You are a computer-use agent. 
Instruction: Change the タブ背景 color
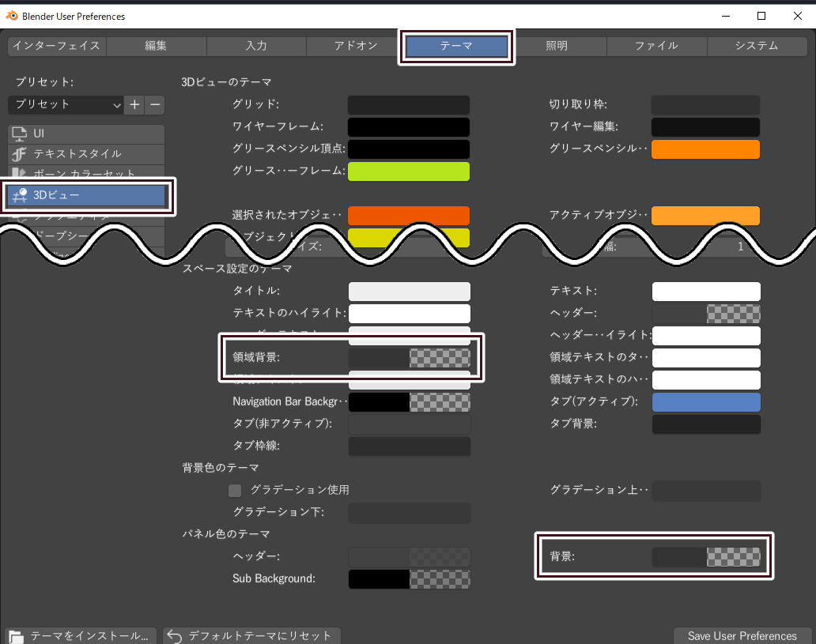tap(706, 424)
